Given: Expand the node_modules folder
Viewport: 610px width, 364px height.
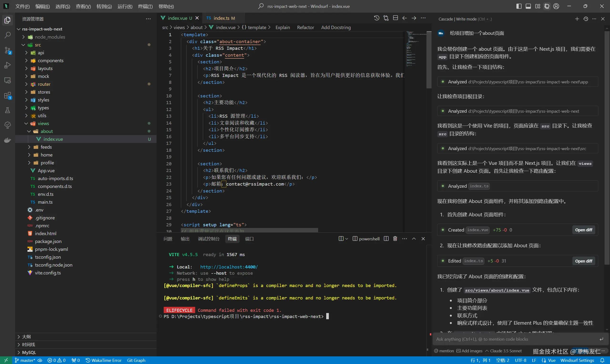Looking at the screenshot, I should tap(24, 37).
